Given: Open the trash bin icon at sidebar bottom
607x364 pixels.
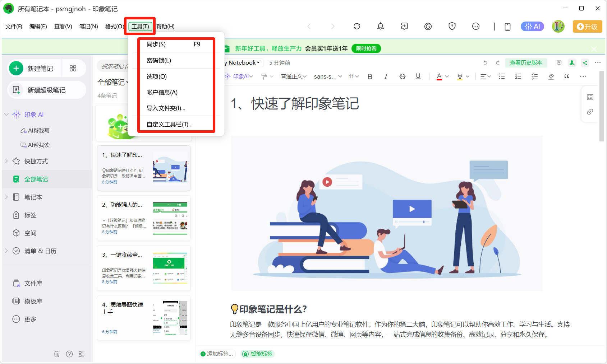Looking at the screenshot, I should (x=57, y=354).
